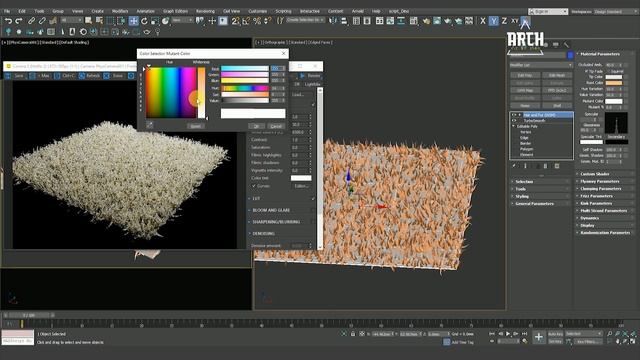
Task: Toggle the Sharpening/Blurring checkbox
Action: pos(313,222)
